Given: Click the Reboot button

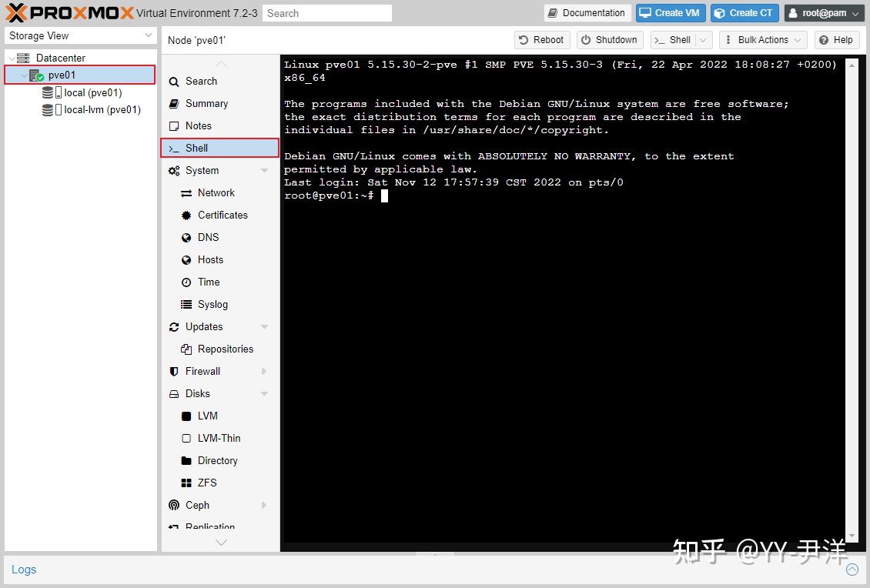Looking at the screenshot, I should 541,39.
